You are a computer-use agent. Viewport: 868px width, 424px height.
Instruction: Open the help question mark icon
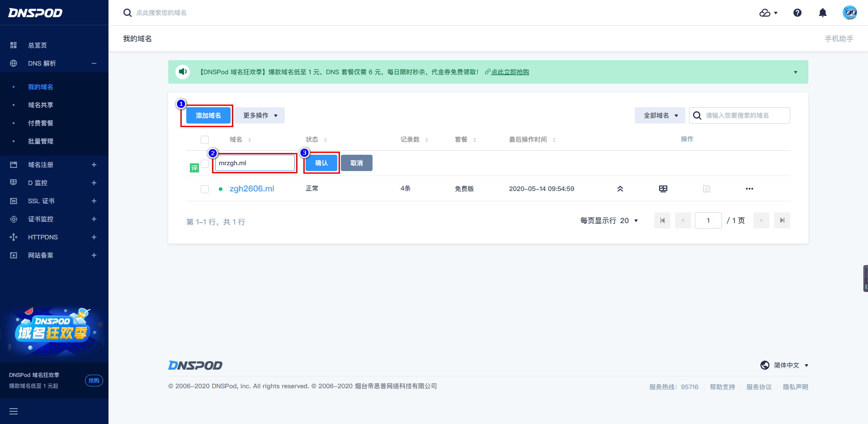(x=797, y=13)
